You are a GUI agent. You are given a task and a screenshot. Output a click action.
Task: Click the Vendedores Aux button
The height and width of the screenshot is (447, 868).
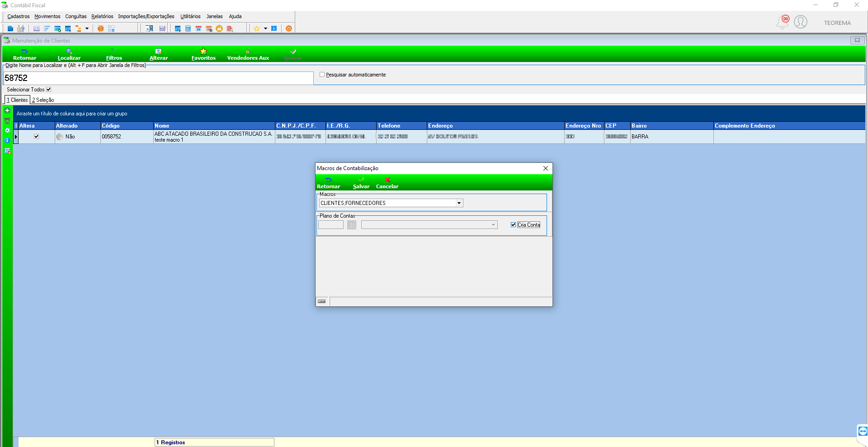(x=248, y=54)
